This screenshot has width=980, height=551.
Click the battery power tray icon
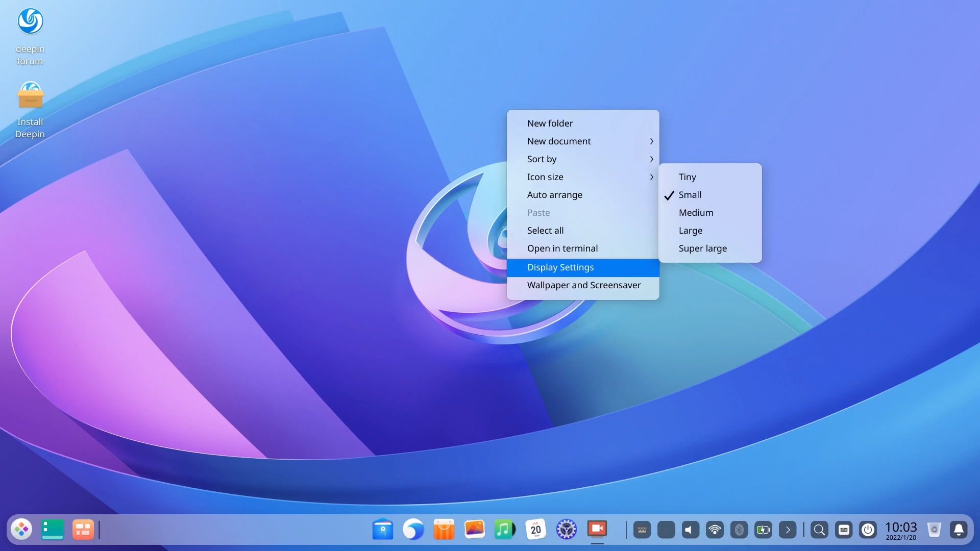coord(764,530)
